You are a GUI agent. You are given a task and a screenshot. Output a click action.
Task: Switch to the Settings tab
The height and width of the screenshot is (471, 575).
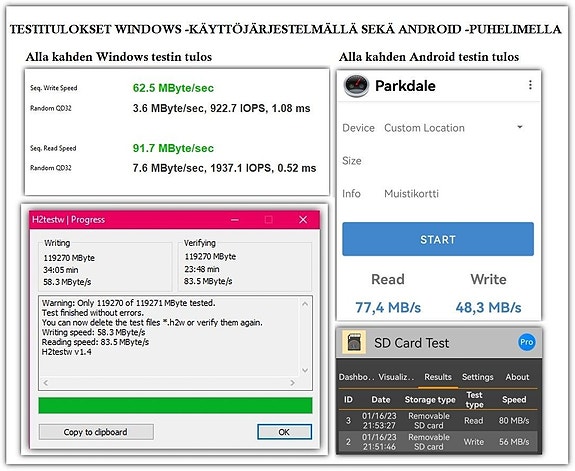pyautogui.click(x=477, y=377)
